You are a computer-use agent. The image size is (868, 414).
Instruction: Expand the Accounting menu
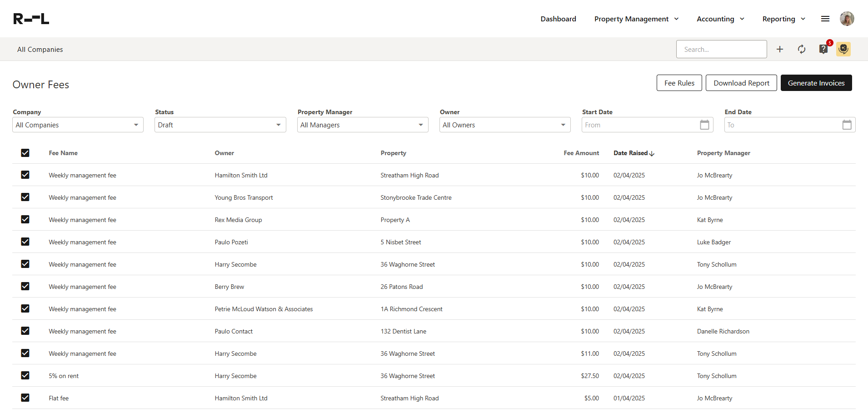tap(720, 19)
